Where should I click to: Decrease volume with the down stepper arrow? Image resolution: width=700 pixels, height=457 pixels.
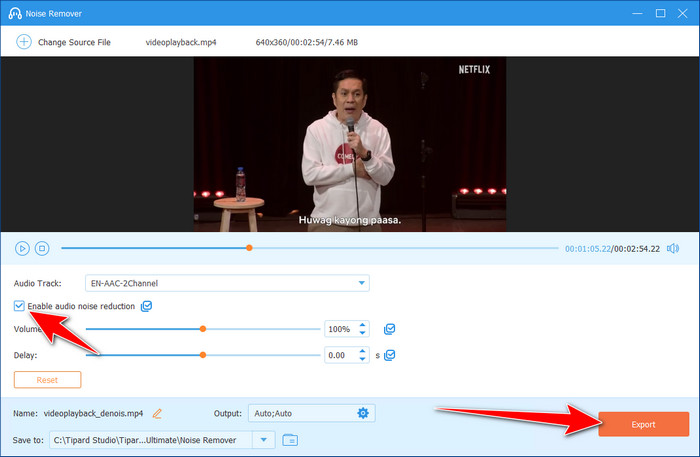point(362,333)
